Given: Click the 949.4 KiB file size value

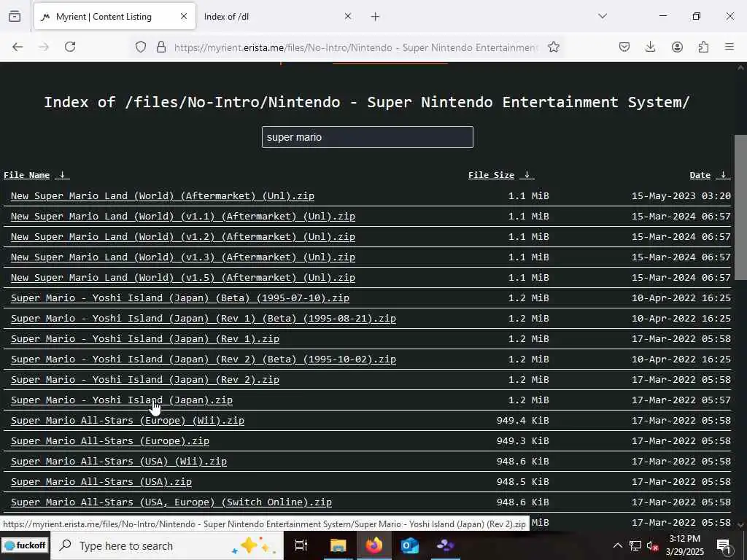Looking at the screenshot, I should (x=522, y=421).
